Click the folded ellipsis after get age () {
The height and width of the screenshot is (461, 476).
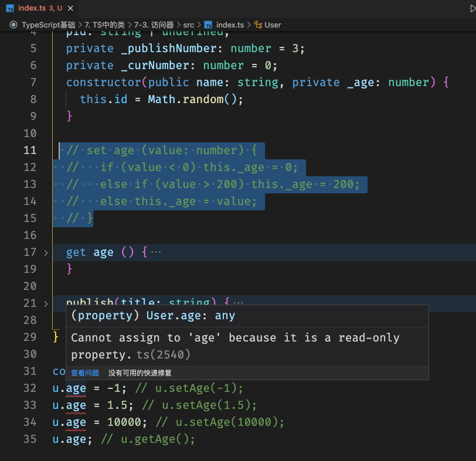[x=156, y=252]
